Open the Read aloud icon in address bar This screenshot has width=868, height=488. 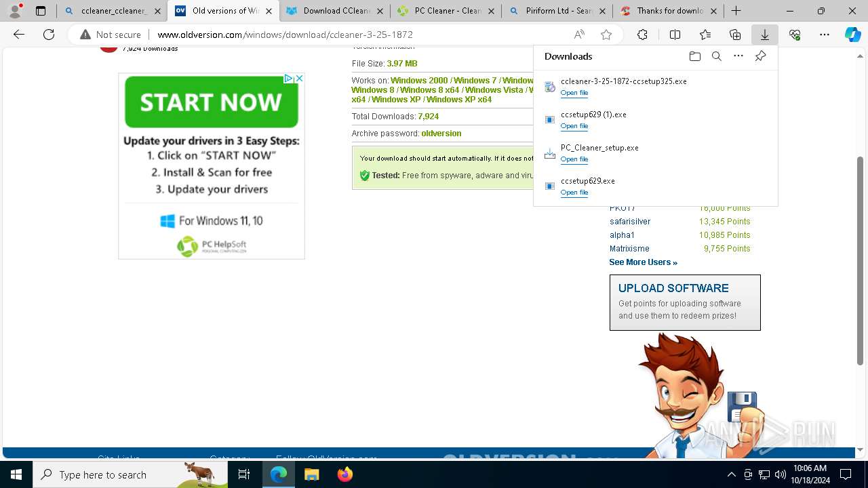[x=579, y=35]
